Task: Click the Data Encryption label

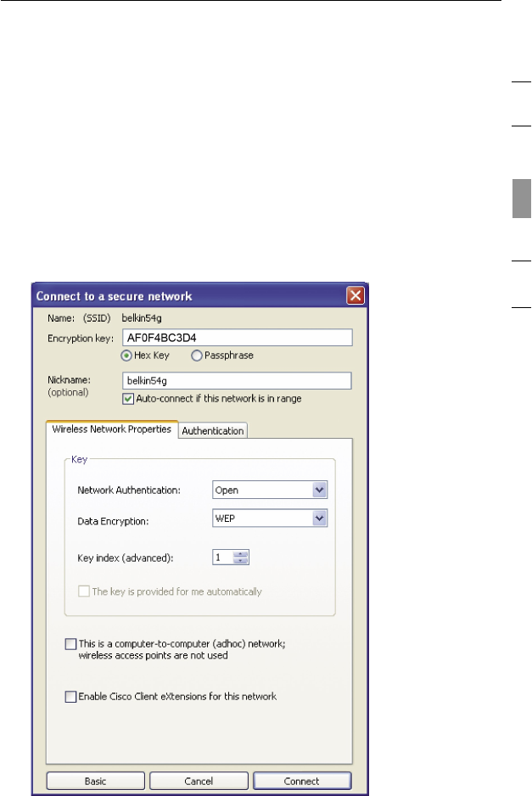Action: [113, 521]
